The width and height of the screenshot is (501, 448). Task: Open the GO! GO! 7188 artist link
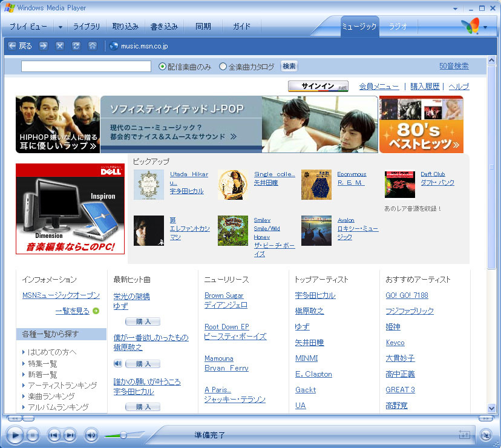click(407, 295)
